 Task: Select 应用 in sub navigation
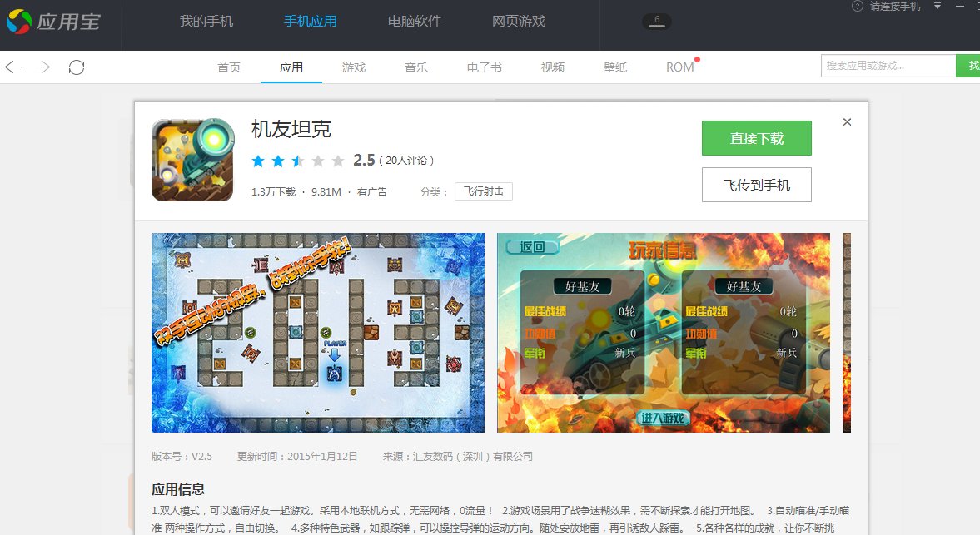click(x=291, y=67)
